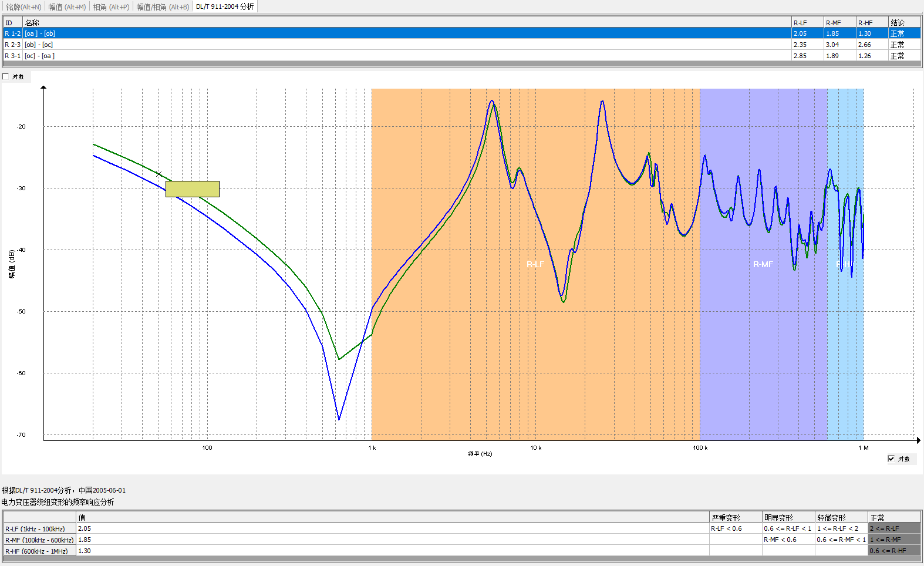924x566 pixels.
Task: Click the yellow tooltip box on the chart
Action: pyautogui.click(x=193, y=189)
